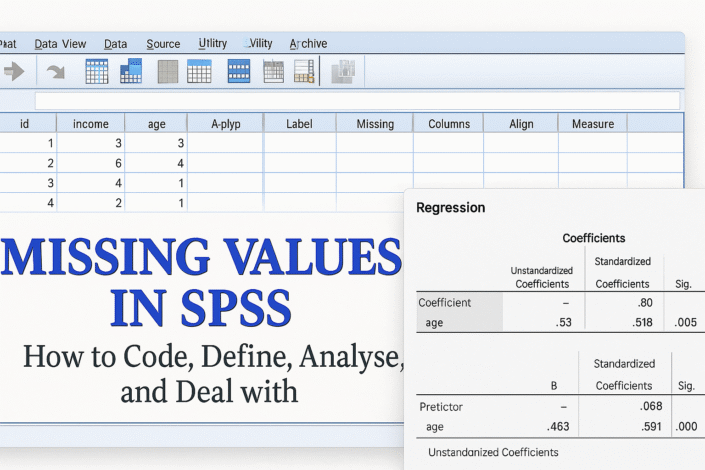Screen dimensions: 705x470
Task: Click the first data grid toolbar icon
Action: pyautogui.click(x=97, y=72)
